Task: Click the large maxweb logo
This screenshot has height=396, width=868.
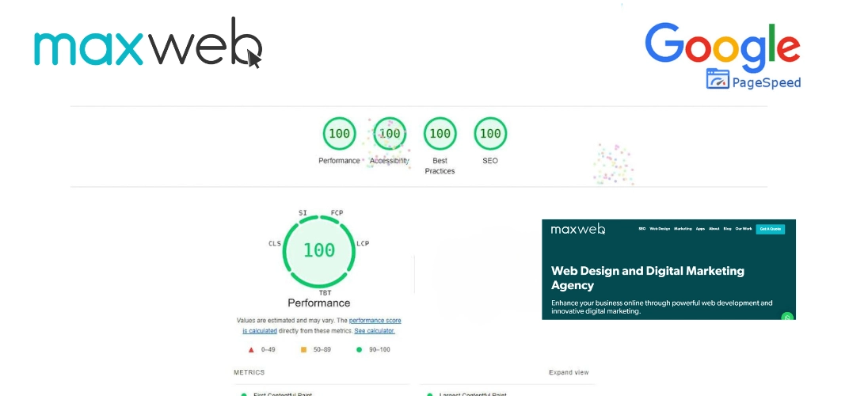Action: pos(148,43)
